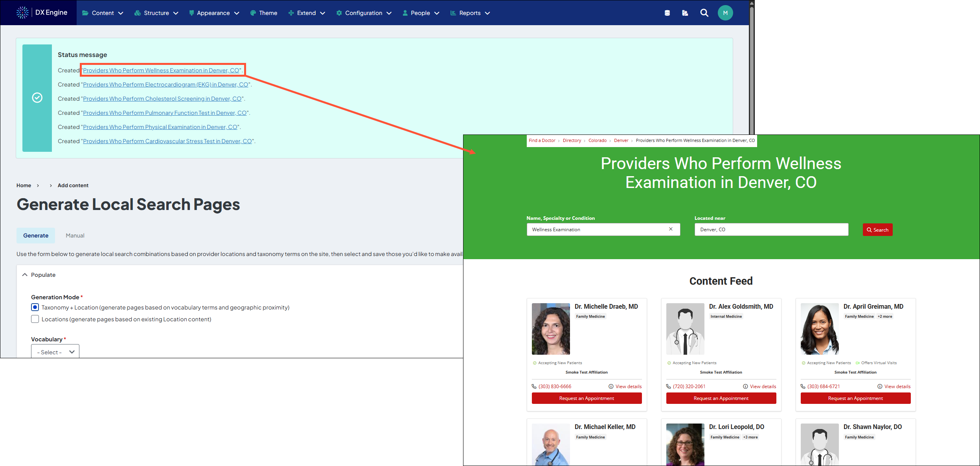Open the Cholesterol Screening in Denver link
The height and width of the screenshot is (466, 980).
[162, 98]
